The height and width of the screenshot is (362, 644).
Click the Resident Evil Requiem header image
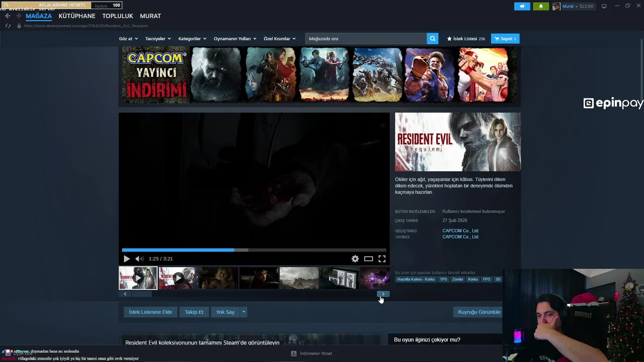click(x=458, y=142)
